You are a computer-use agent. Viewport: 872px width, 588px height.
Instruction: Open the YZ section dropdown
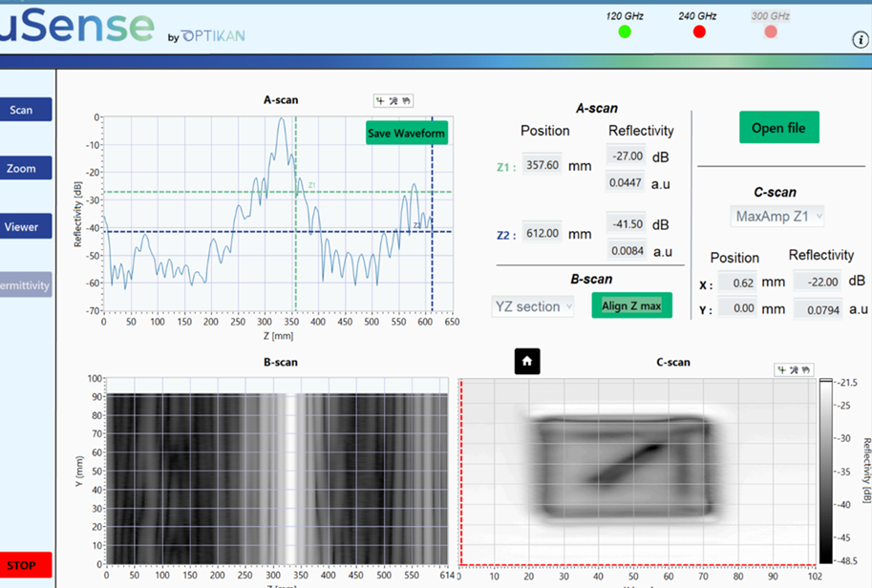(533, 306)
